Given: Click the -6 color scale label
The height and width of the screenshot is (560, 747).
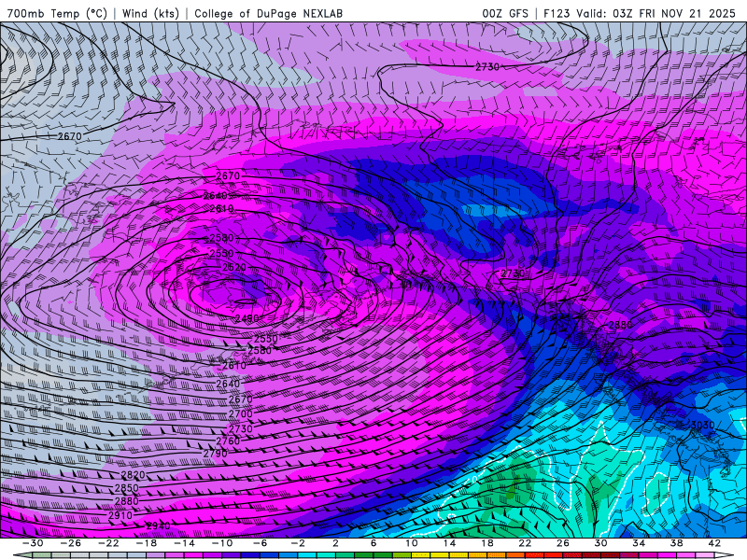Looking at the screenshot, I should pyautogui.click(x=261, y=543).
